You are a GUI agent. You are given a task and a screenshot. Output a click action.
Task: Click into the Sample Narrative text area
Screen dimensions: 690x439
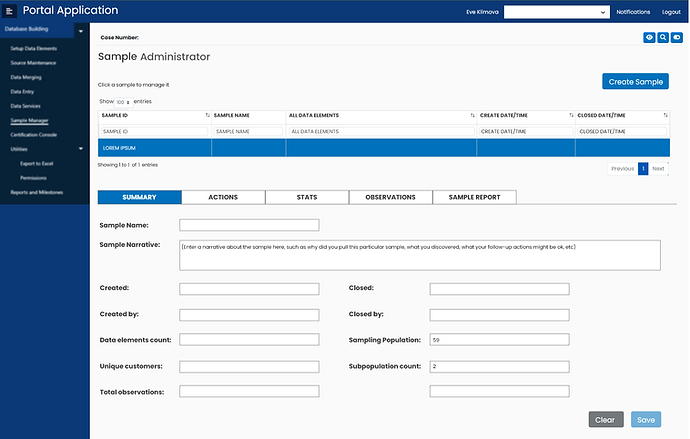tap(420, 255)
